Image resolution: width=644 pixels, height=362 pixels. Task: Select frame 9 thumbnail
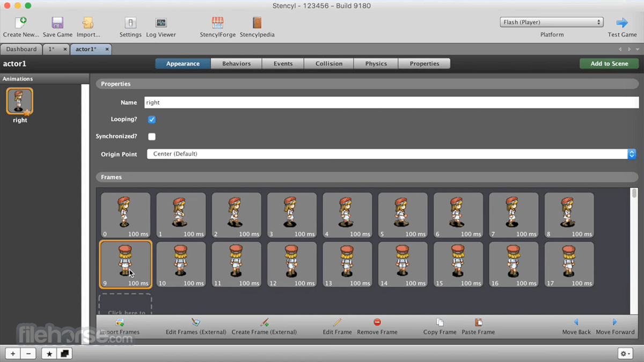126,264
